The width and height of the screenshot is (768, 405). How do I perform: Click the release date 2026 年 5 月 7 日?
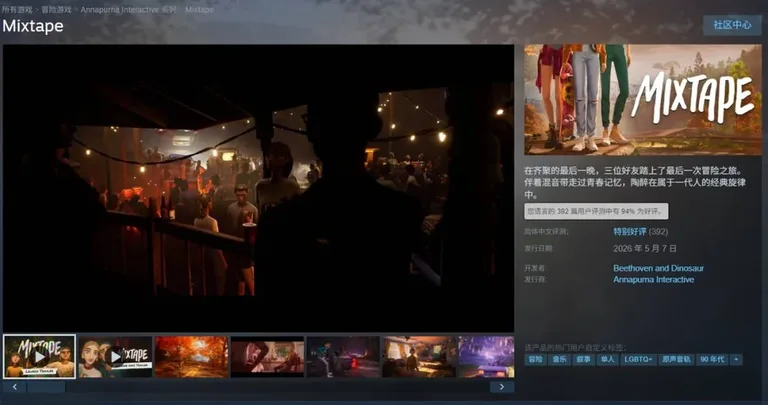tap(645, 249)
